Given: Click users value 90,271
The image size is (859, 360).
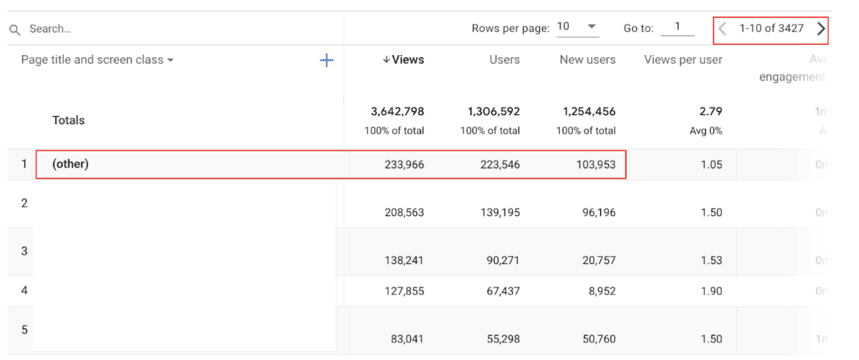Looking at the screenshot, I should [x=503, y=260].
